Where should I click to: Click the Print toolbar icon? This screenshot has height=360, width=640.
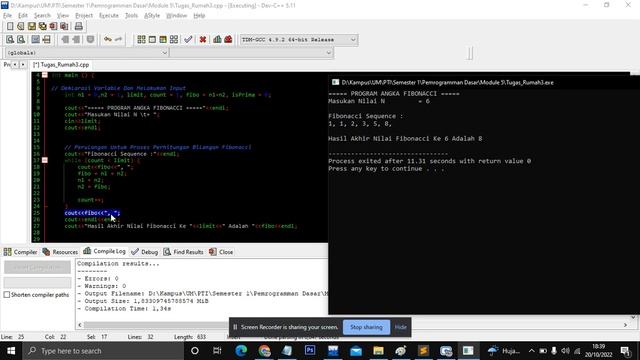[x=79, y=26]
